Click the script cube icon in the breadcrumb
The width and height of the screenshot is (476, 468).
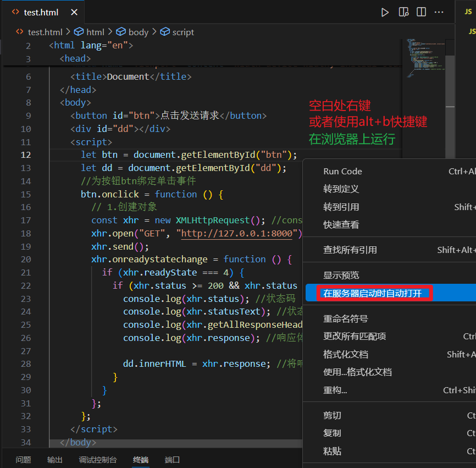tap(165, 31)
